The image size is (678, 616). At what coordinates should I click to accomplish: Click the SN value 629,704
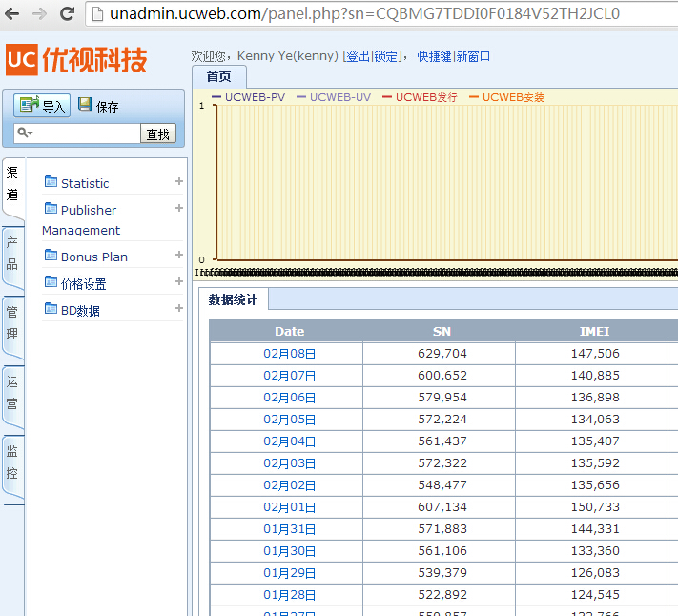click(x=442, y=353)
